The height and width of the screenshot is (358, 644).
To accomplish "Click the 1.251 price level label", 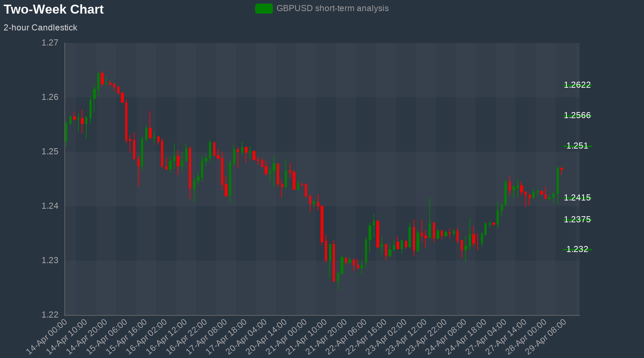I will point(577,146).
